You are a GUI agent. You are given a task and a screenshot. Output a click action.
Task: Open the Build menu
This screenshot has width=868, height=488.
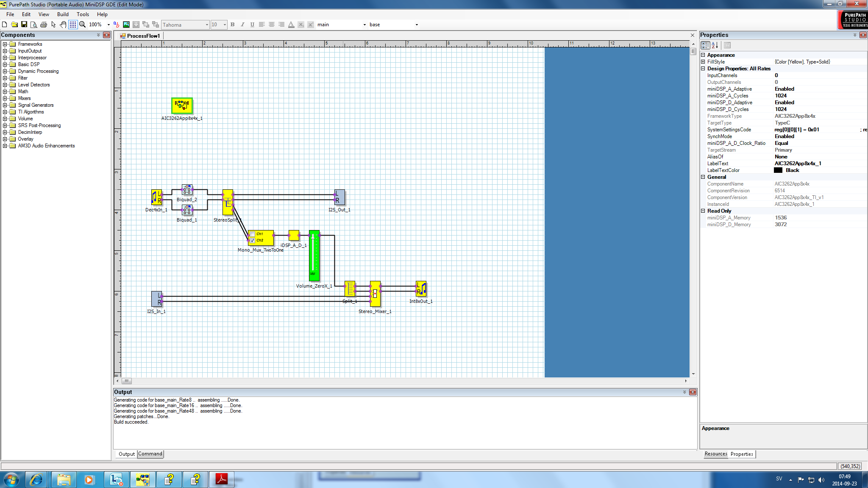click(63, 14)
